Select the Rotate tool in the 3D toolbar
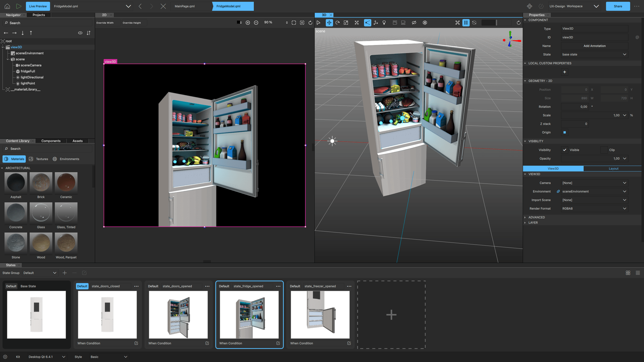The height and width of the screenshot is (362, 644). pyautogui.click(x=338, y=22)
